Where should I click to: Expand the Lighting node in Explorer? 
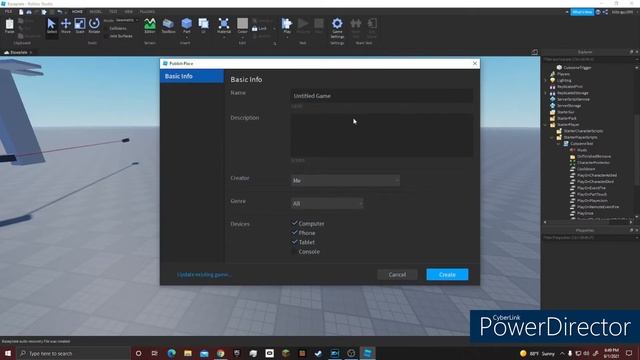[546, 80]
